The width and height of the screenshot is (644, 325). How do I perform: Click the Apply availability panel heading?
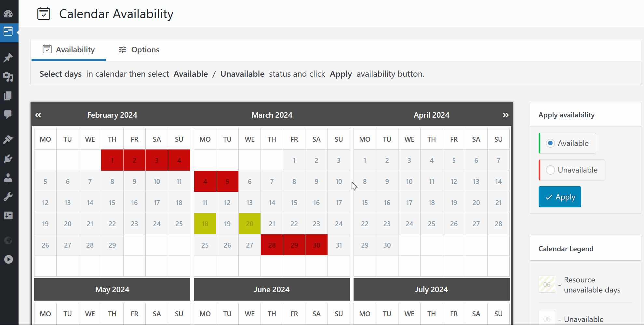coord(566,115)
